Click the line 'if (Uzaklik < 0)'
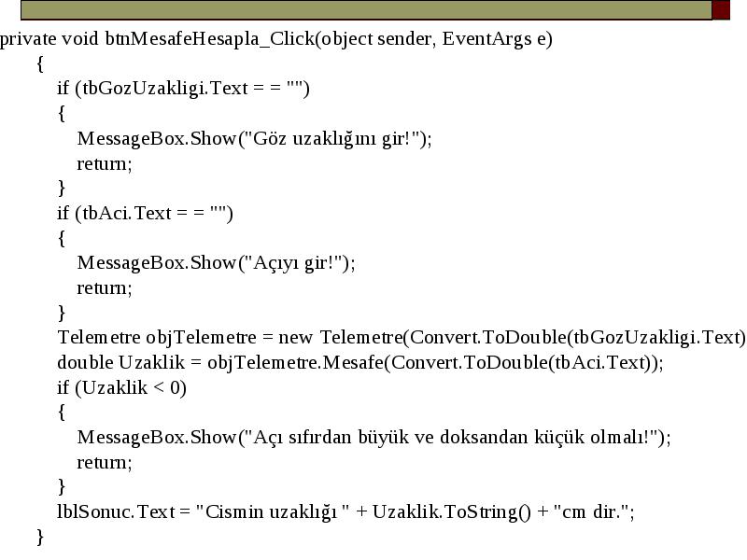The height and width of the screenshot is (560, 747). coord(122,388)
